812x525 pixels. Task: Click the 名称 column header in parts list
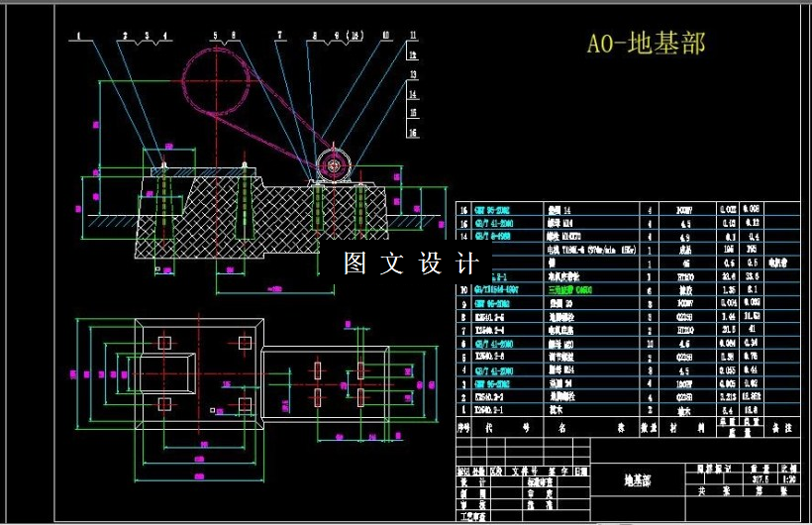[591, 428]
